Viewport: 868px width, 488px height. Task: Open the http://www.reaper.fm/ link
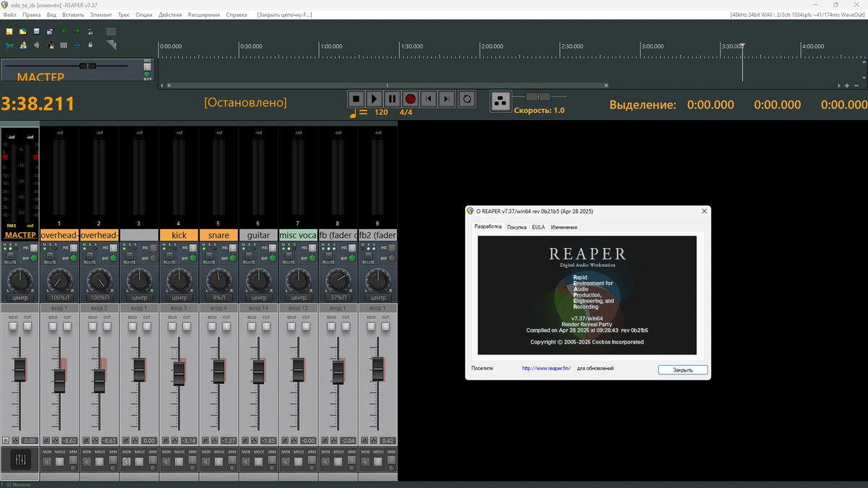[x=546, y=368]
